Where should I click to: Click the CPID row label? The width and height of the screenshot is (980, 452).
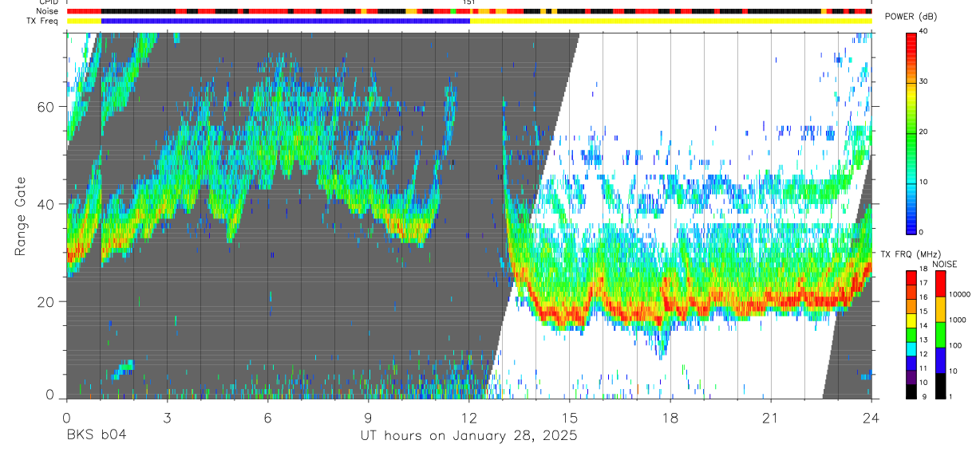(x=49, y=3)
